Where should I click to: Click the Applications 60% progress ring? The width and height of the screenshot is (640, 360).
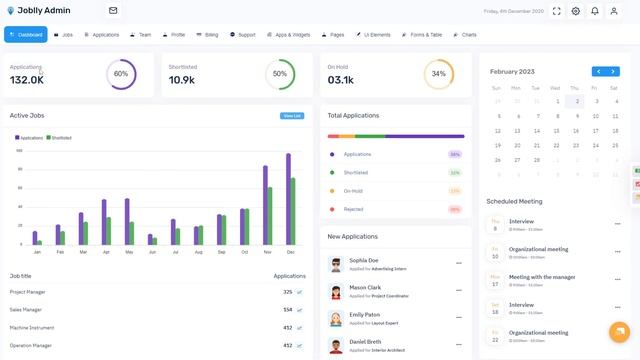[121, 74]
